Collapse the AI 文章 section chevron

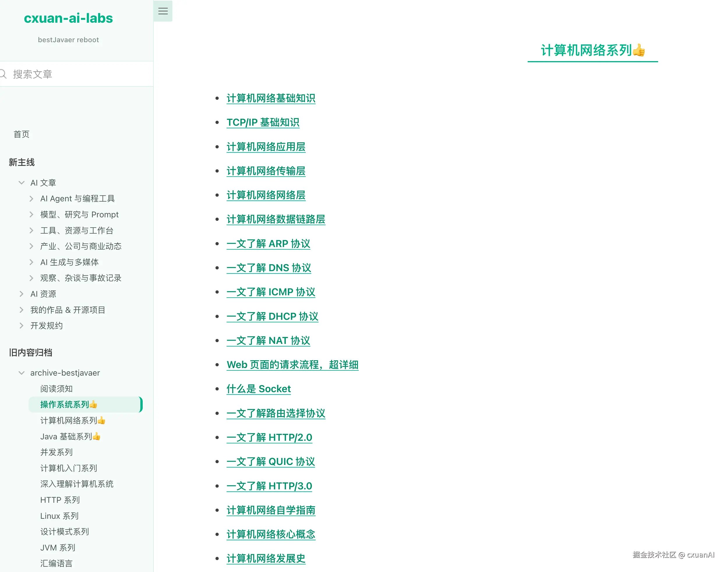click(22, 183)
